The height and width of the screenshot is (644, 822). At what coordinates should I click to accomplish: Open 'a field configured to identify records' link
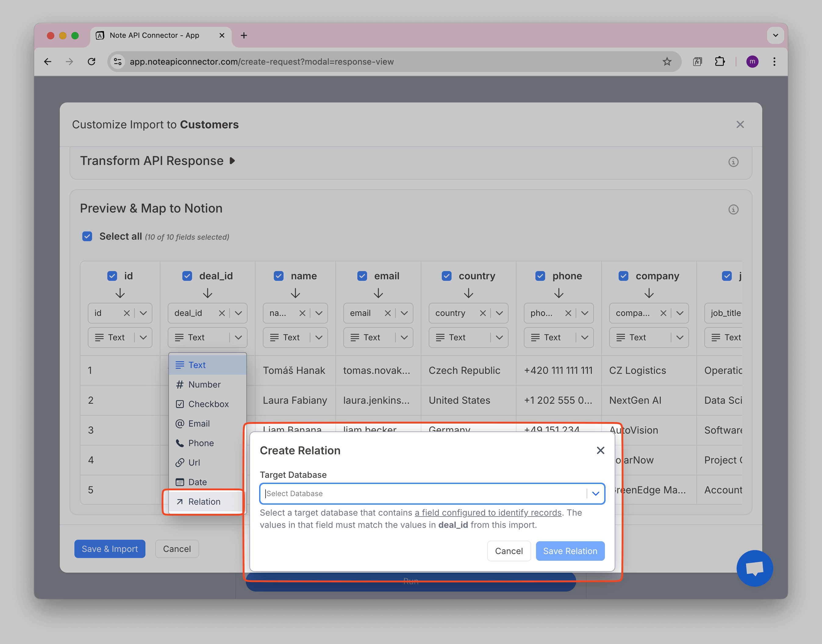tap(488, 512)
